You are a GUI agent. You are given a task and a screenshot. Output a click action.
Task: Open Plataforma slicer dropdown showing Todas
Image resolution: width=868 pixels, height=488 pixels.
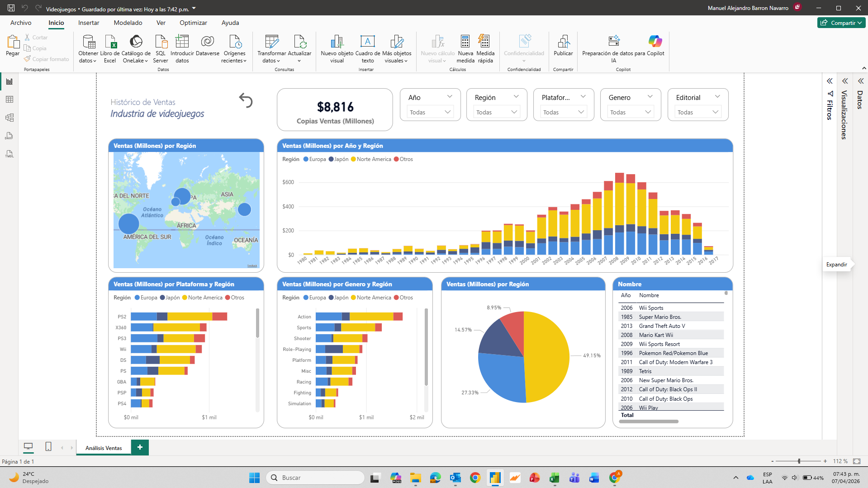click(x=564, y=112)
